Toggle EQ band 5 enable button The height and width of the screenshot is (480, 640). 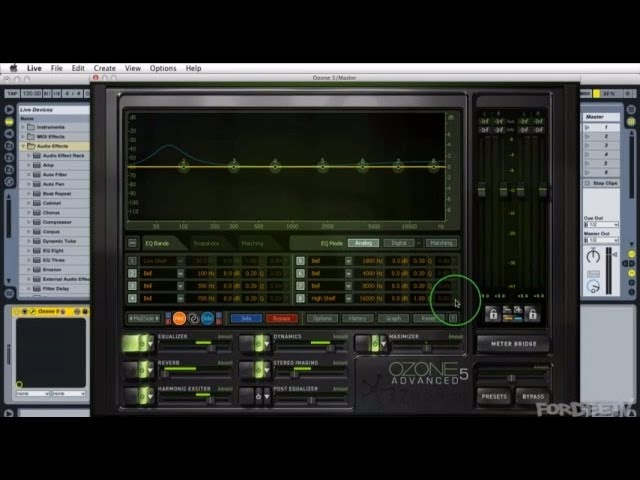(300, 261)
